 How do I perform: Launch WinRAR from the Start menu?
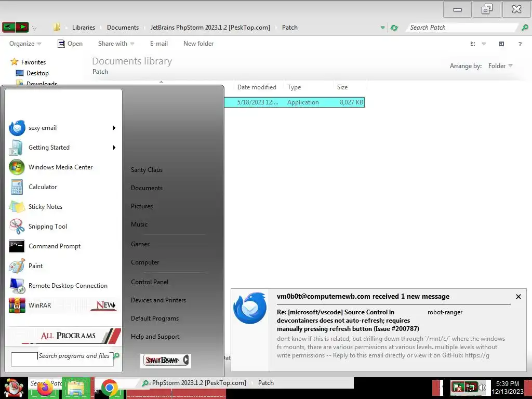63,305
